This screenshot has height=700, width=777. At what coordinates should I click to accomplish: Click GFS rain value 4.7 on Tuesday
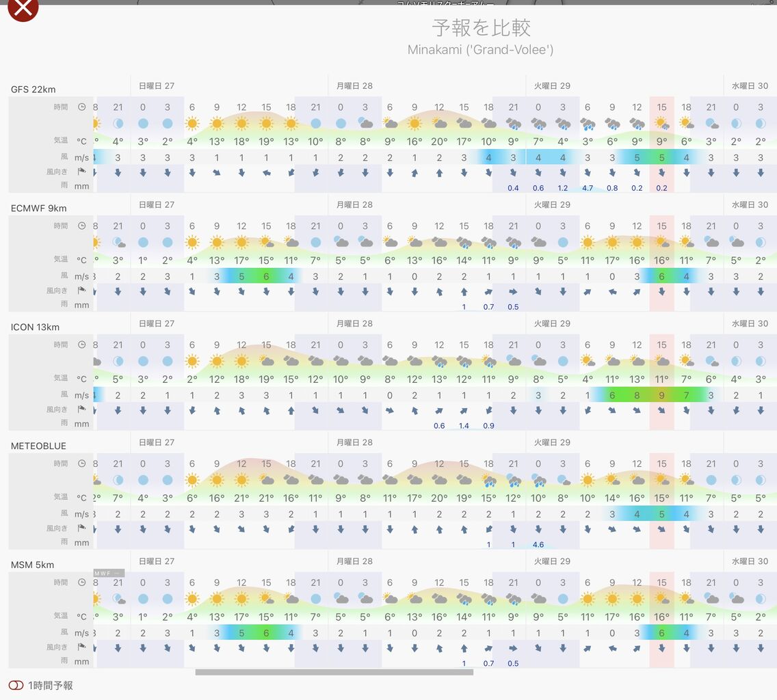[x=588, y=188]
